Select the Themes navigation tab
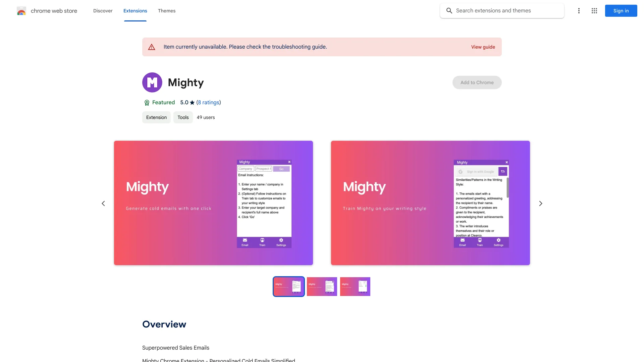644x362 pixels. point(166,10)
